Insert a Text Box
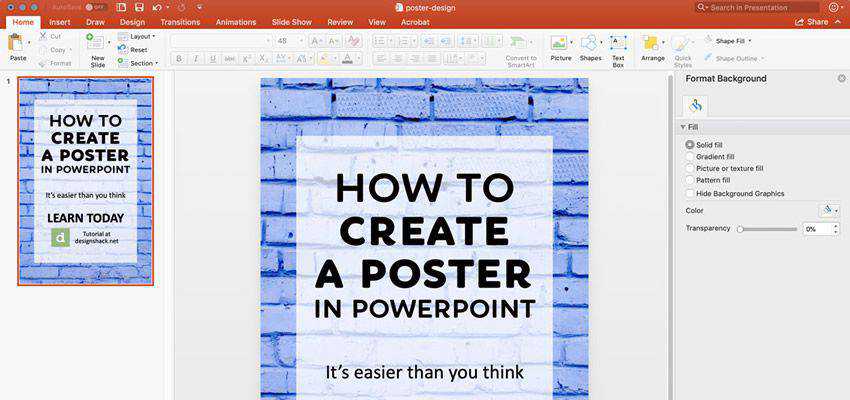Viewport: 850px width, 400px height. click(x=618, y=44)
